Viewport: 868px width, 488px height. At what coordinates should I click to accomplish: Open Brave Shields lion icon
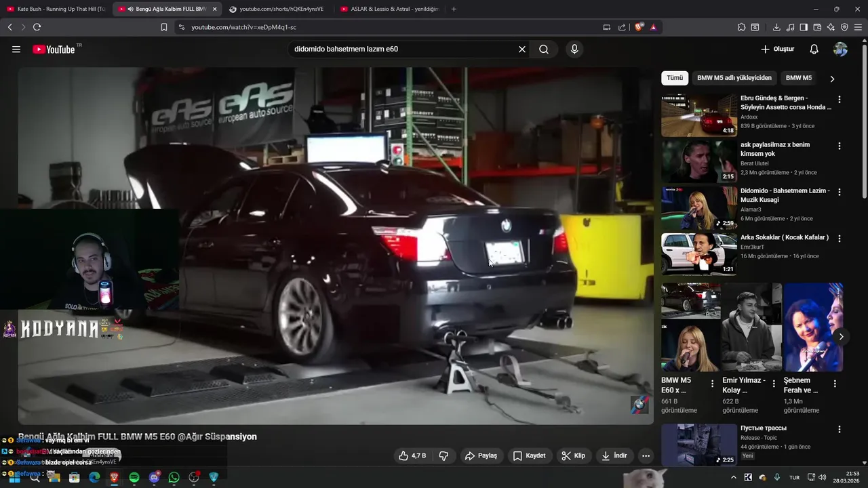(x=639, y=27)
